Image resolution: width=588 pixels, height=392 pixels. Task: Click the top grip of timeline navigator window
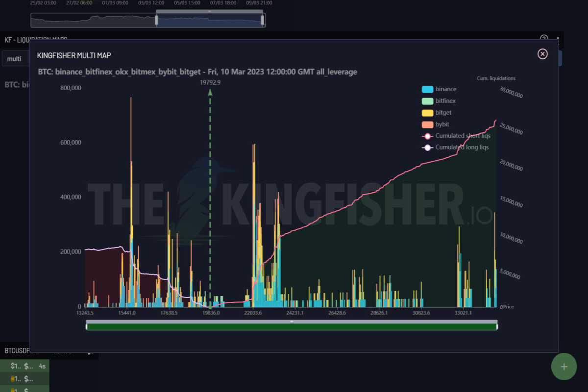point(210,11)
